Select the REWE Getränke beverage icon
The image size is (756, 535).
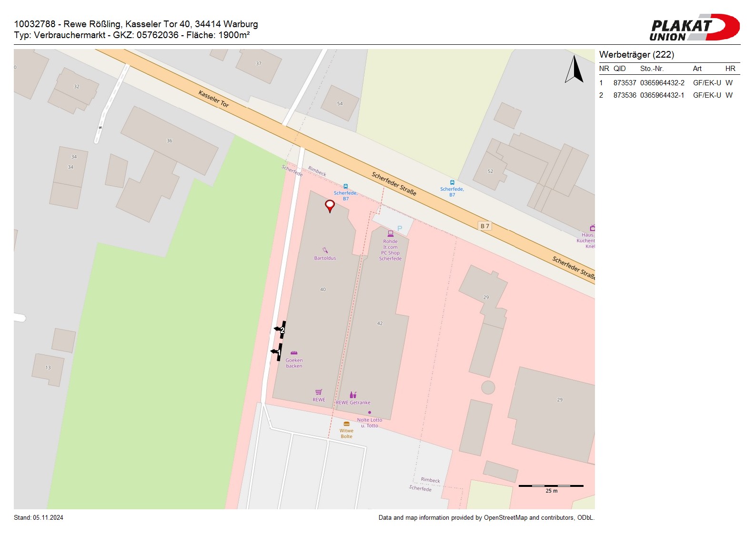tap(353, 395)
